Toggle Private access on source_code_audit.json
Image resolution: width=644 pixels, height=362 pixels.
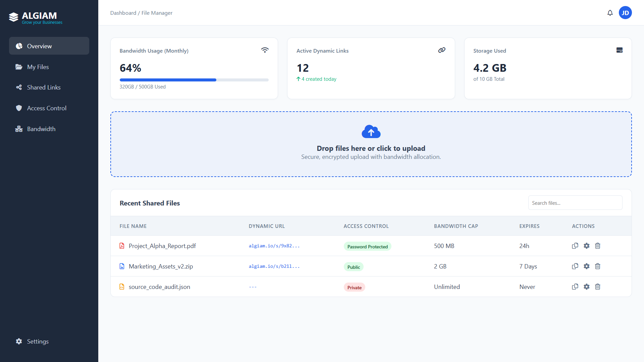[354, 287]
